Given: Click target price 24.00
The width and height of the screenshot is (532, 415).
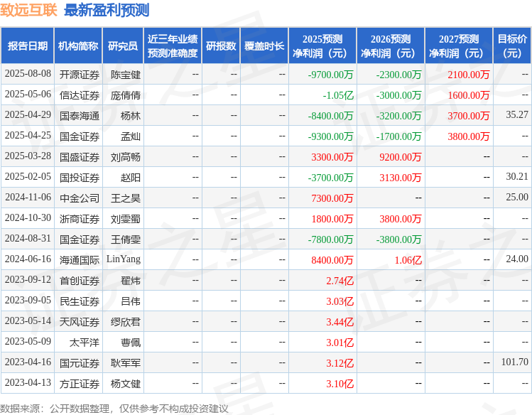Looking at the screenshot, I should pyautogui.click(x=517, y=259).
